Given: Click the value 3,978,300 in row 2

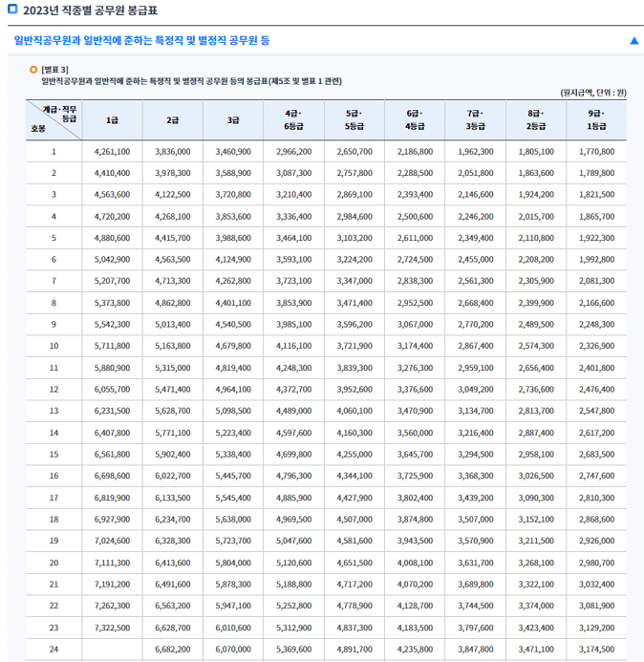Looking at the screenshot, I should pos(172,173).
